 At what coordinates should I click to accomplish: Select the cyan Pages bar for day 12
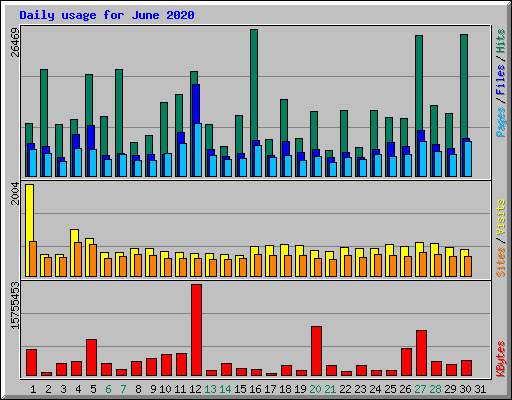198,150
